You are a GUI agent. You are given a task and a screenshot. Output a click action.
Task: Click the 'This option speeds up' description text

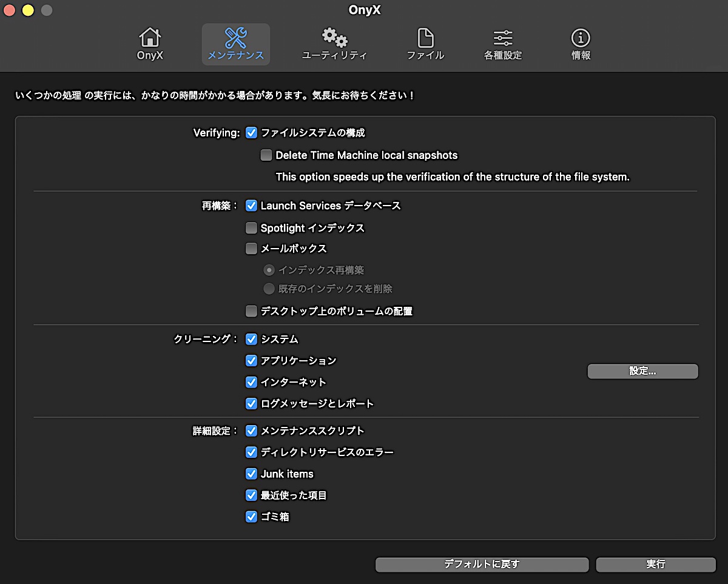453,177
